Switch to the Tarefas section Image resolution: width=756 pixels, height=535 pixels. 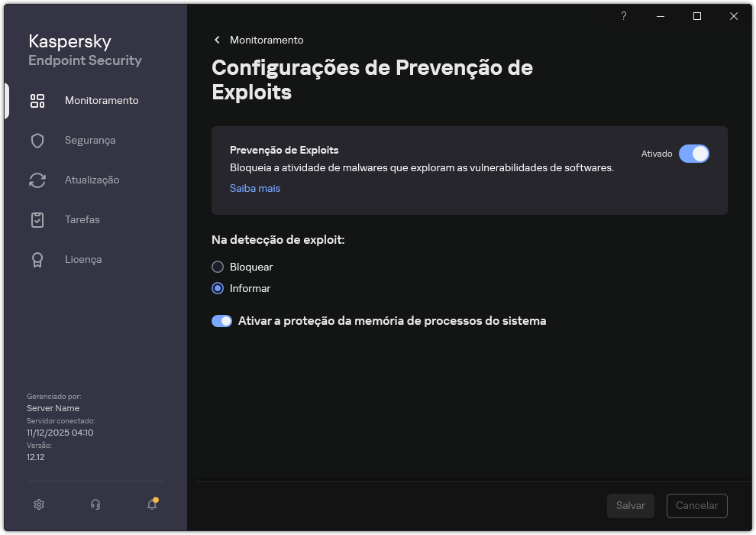tap(82, 219)
